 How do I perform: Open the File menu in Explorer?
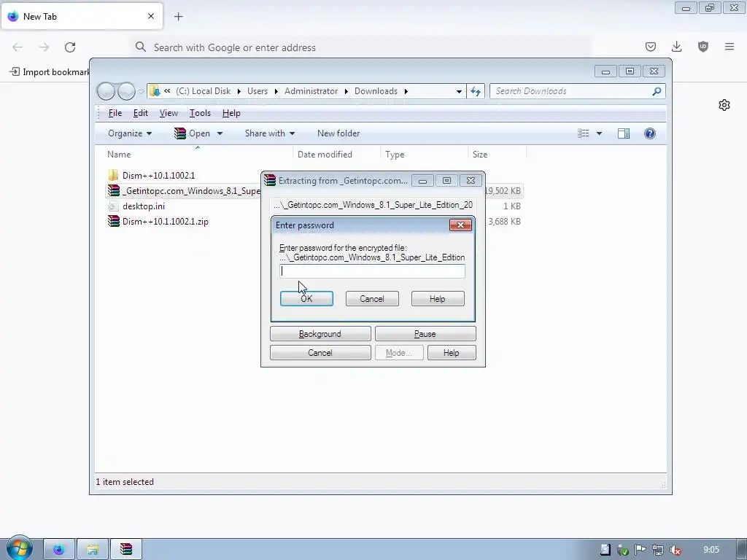(115, 113)
